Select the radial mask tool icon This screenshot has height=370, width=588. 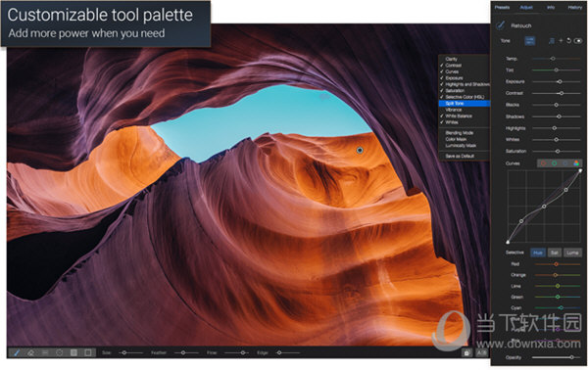[59, 352]
